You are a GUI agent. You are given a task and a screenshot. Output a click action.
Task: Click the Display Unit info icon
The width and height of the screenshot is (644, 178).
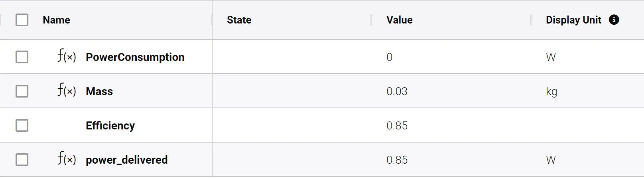tap(614, 20)
